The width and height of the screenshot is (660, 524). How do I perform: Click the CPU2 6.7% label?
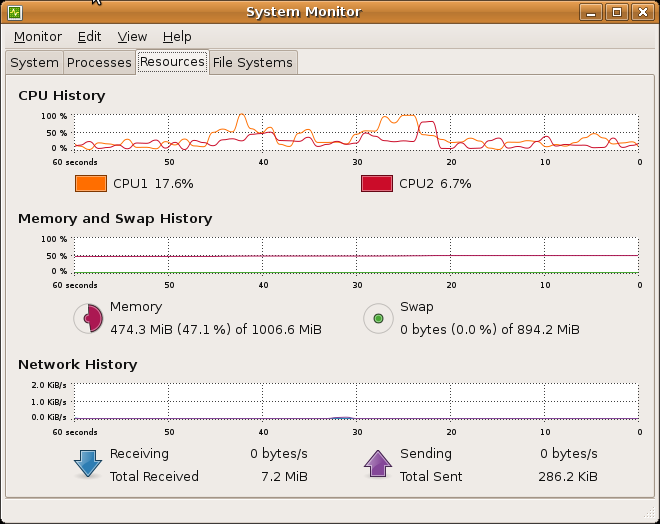click(x=435, y=184)
